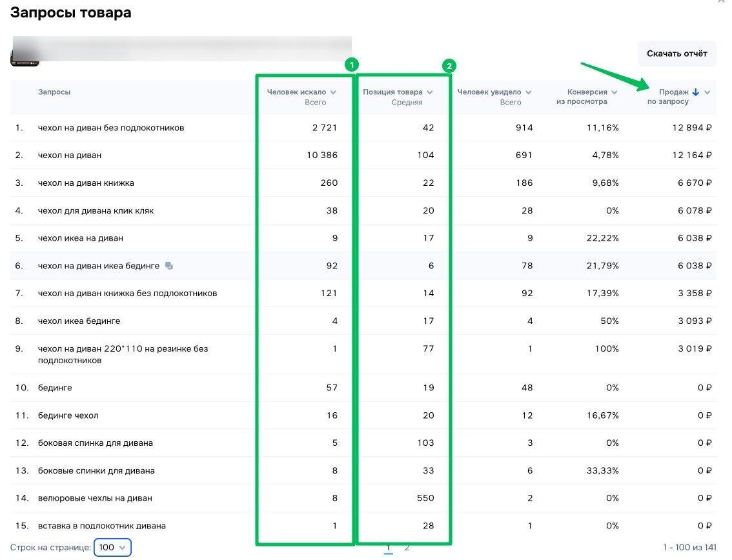Select query 'вставка в подлокотник дивана'
The width and height of the screenshot is (732, 560).
coord(102,525)
